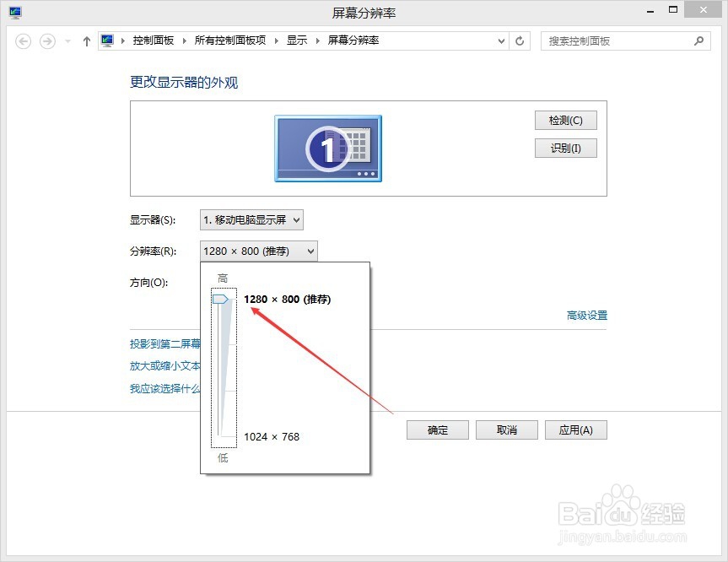Screen dimensions: 728x562
Task: Open the 分辨率 dropdown 1280 × 800
Action: [259, 251]
